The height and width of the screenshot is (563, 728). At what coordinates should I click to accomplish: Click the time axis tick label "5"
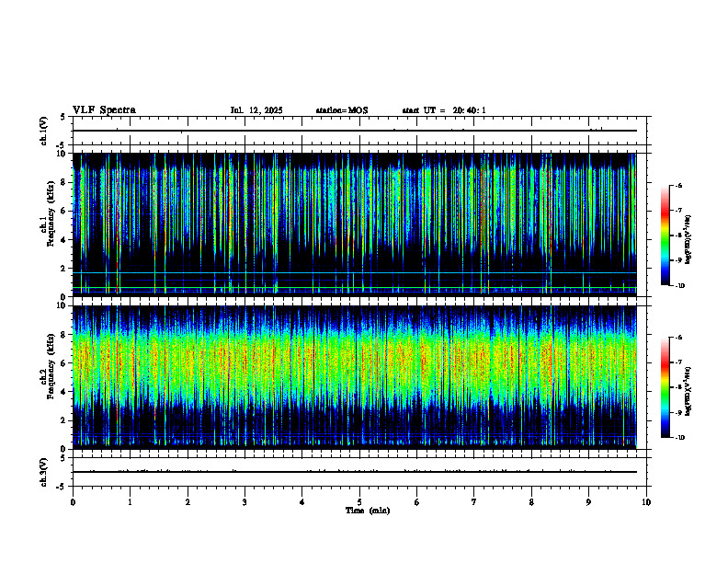tap(359, 502)
